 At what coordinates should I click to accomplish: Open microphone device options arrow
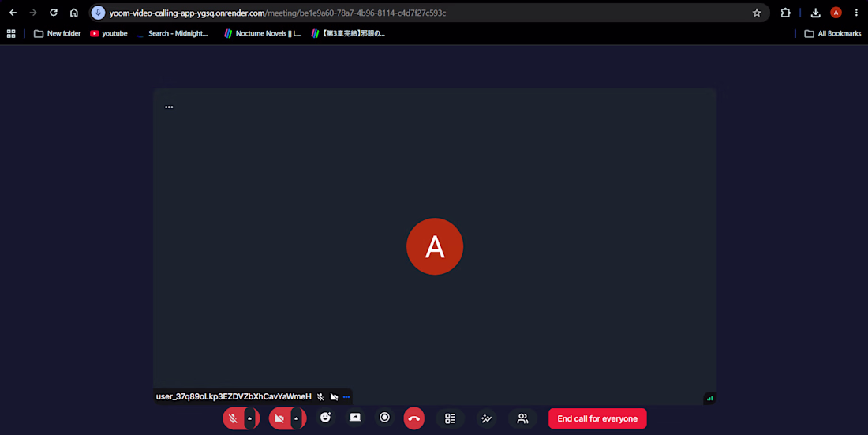tap(250, 418)
